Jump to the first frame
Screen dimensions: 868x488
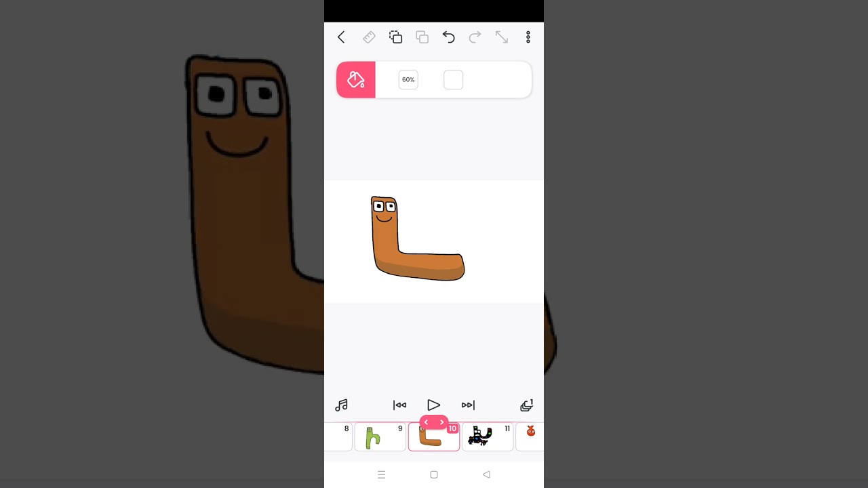[399, 405]
